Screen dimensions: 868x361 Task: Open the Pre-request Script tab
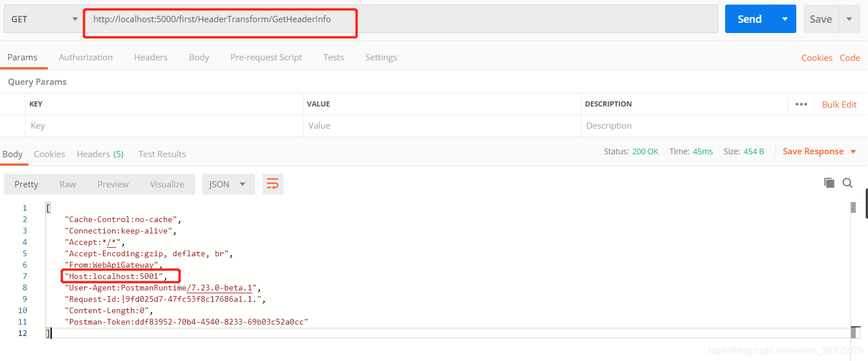(x=266, y=57)
